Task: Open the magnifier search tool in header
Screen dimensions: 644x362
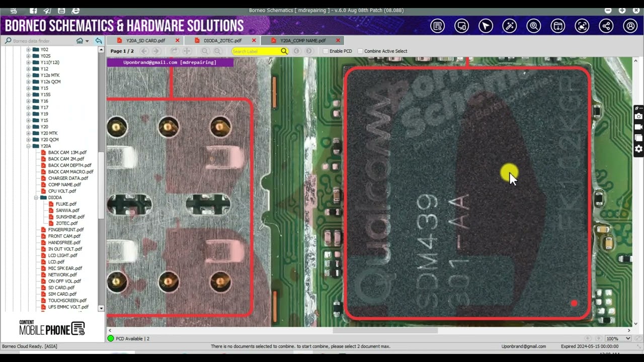Action: [534, 26]
